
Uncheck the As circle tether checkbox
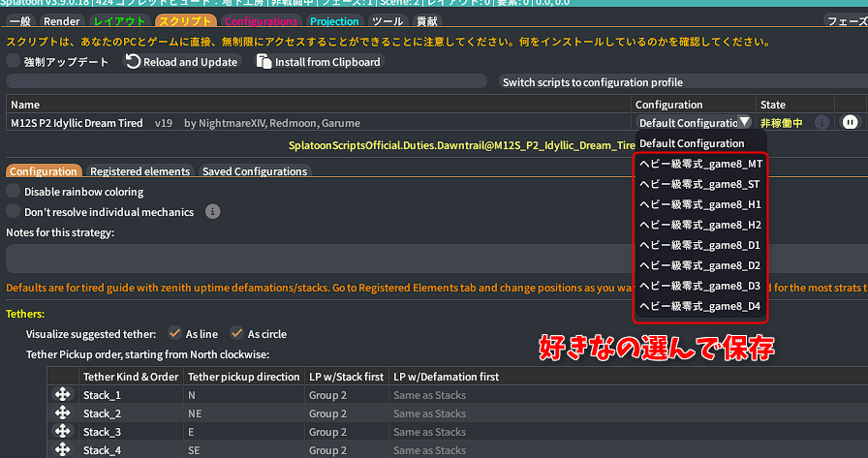tap(236, 334)
